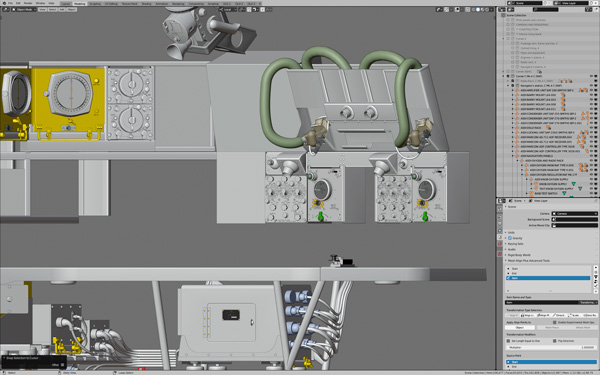This screenshot has width=600, height=375.
Task: Open the Object Mode dropdown
Action: click(x=24, y=9)
